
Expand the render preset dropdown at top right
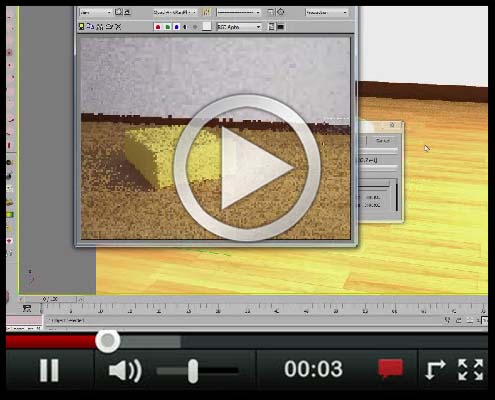327,13
